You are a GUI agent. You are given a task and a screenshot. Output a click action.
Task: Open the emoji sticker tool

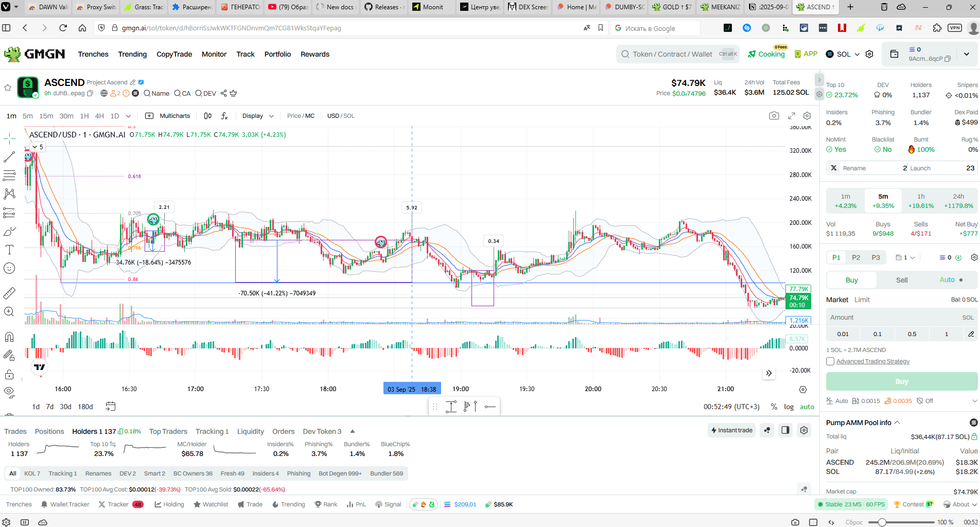pos(9,268)
